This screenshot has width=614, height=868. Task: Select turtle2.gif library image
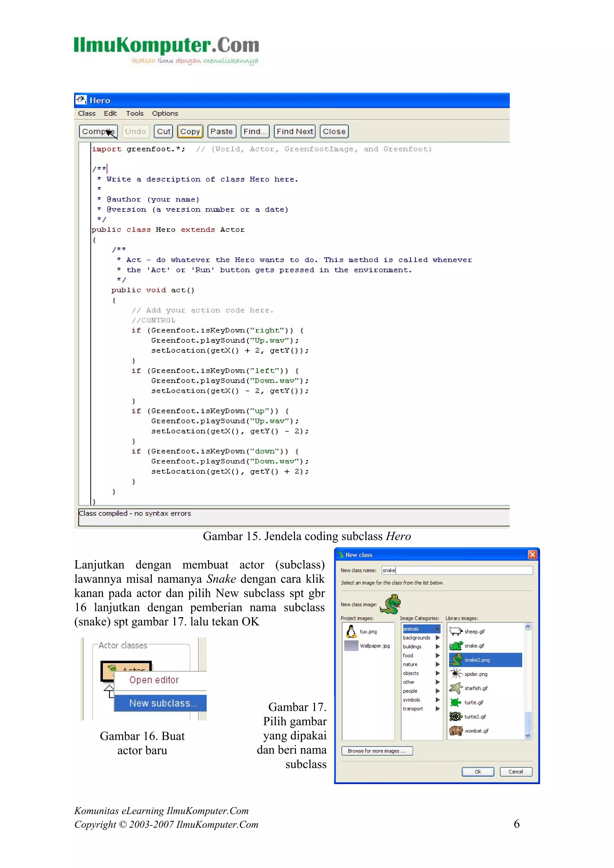[x=485, y=716]
